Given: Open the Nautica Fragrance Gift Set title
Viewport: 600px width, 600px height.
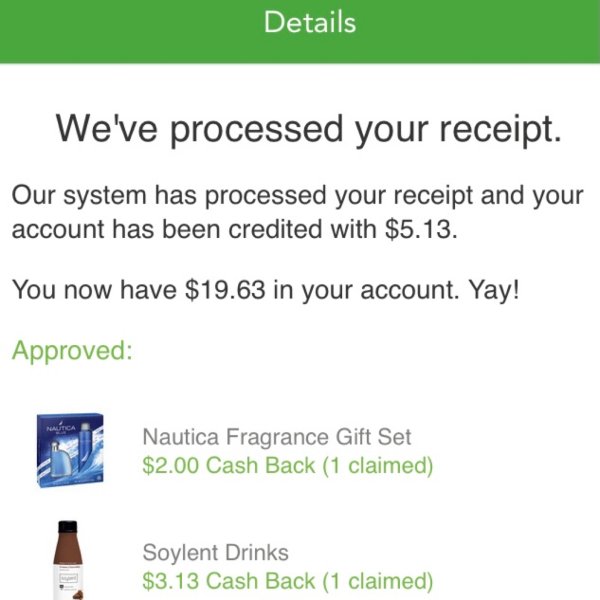Looking at the screenshot, I should pyautogui.click(x=277, y=437).
